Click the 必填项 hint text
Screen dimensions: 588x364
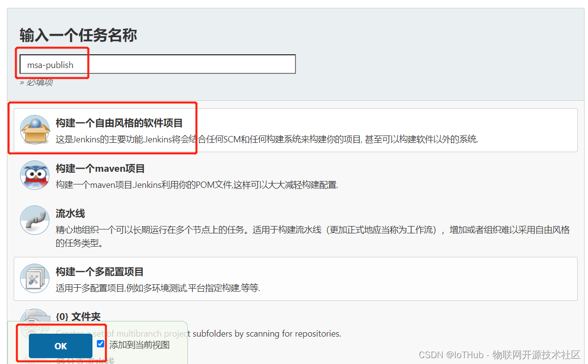(x=36, y=82)
